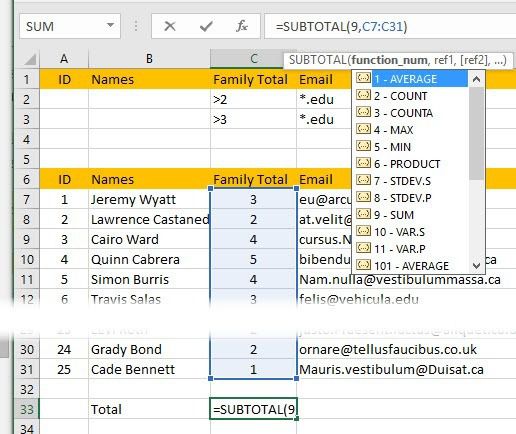516x434 pixels.
Task: Confirm formula with the checkmark icon
Action: pyautogui.click(x=206, y=26)
